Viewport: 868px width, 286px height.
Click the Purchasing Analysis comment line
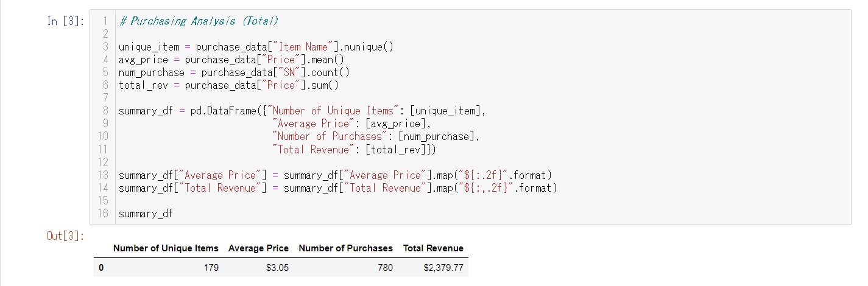(199, 21)
